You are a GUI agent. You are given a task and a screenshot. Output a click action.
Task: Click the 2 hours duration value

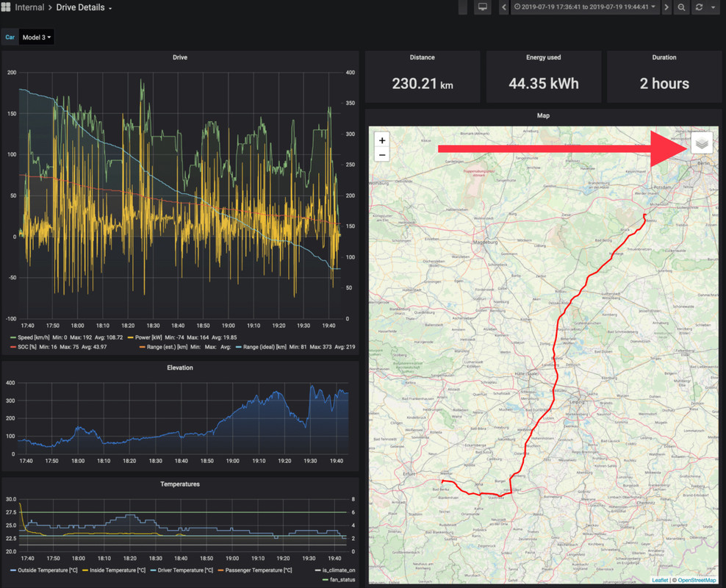[x=664, y=84]
